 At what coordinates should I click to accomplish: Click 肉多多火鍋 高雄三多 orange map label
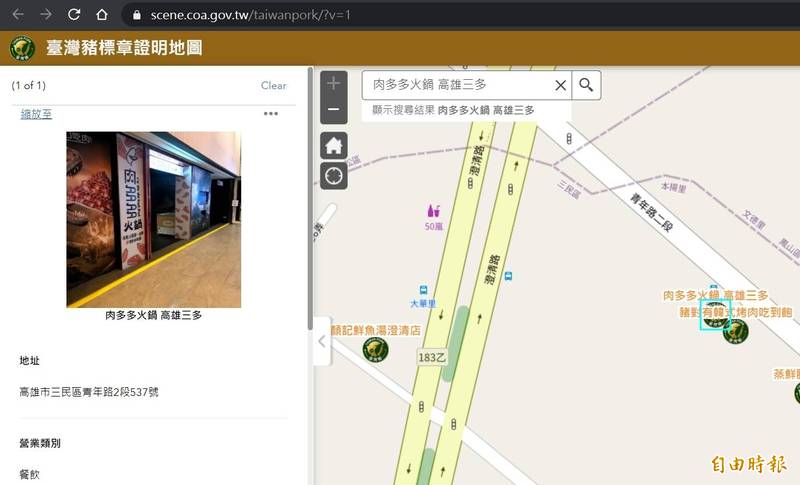pyautogui.click(x=716, y=295)
